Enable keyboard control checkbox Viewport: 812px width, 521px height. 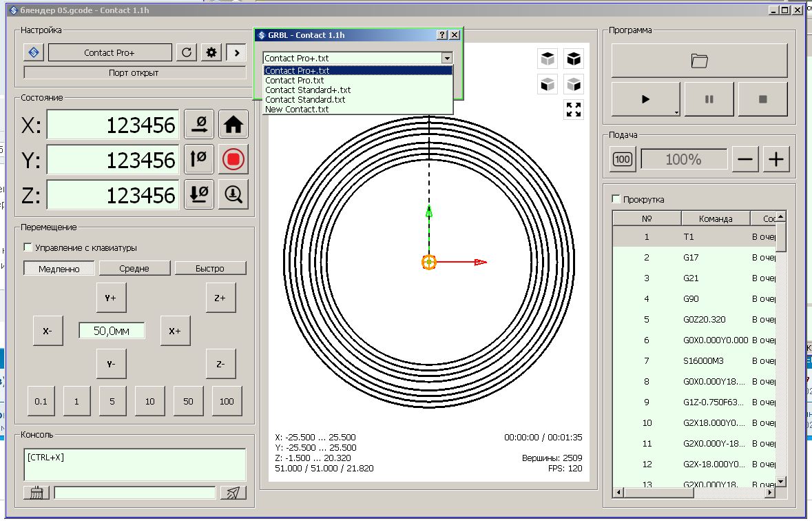[28, 247]
